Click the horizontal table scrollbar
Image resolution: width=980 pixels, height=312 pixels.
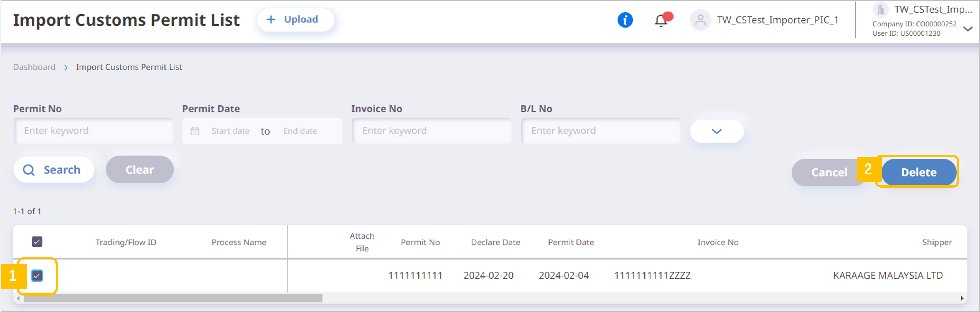(x=173, y=298)
